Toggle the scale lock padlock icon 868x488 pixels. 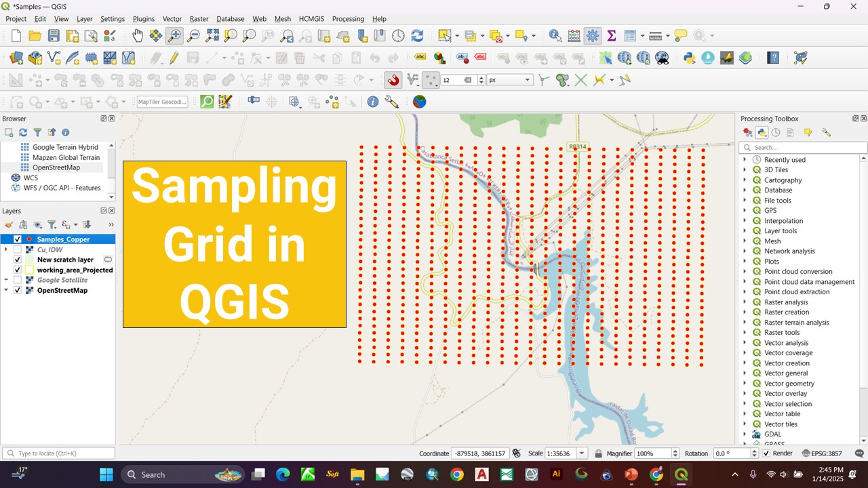click(599, 453)
